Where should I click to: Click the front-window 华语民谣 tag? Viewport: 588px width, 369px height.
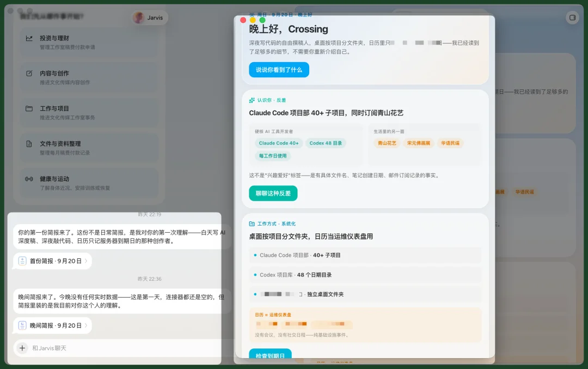[450, 143]
